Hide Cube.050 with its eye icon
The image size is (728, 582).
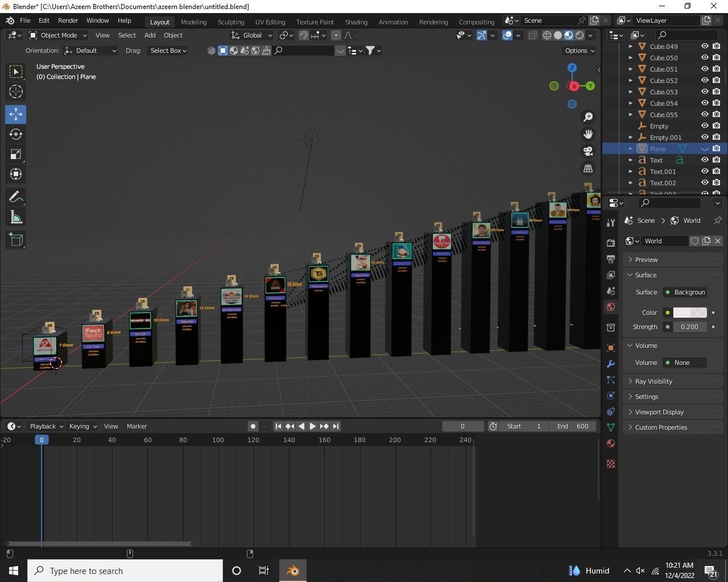pyautogui.click(x=705, y=57)
